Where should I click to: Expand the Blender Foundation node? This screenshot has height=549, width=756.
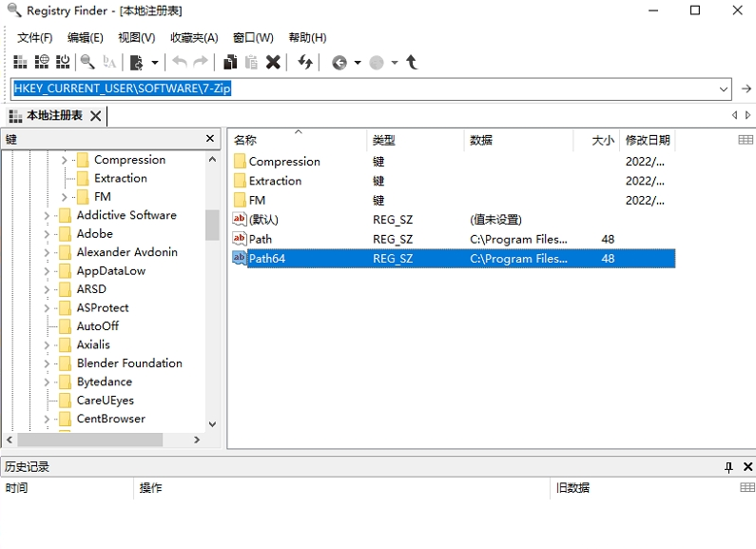point(47,363)
